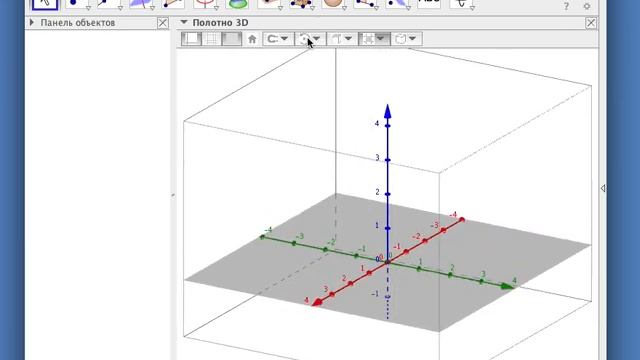Click the Панель объектов title text
This screenshot has width=640, height=360.
[x=78, y=23]
